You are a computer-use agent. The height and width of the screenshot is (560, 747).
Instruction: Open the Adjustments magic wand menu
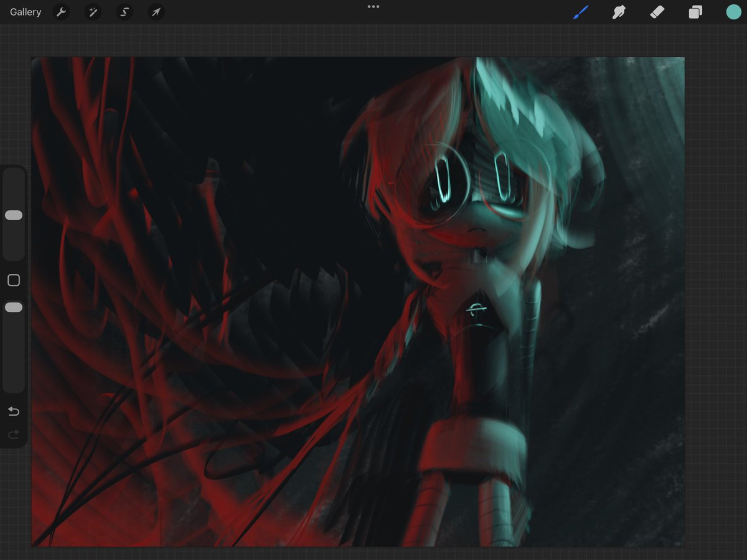pos(93,12)
